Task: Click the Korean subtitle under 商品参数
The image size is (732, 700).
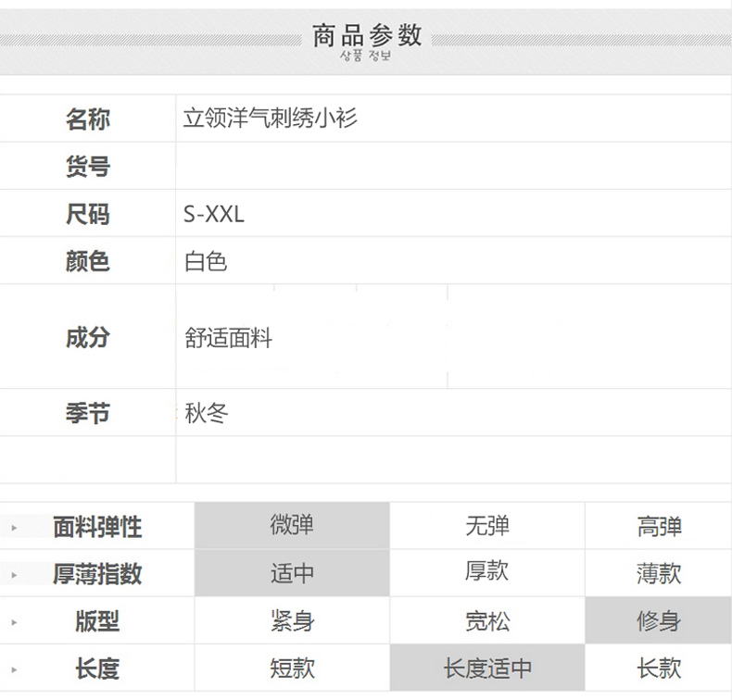Action: pyautogui.click(x=365, y=56)
